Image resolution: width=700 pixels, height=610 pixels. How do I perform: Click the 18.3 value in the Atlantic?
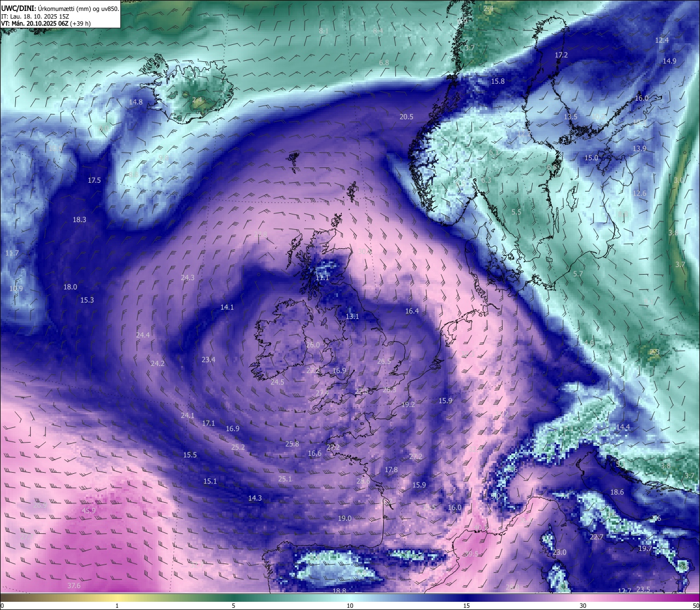(79, 219)
